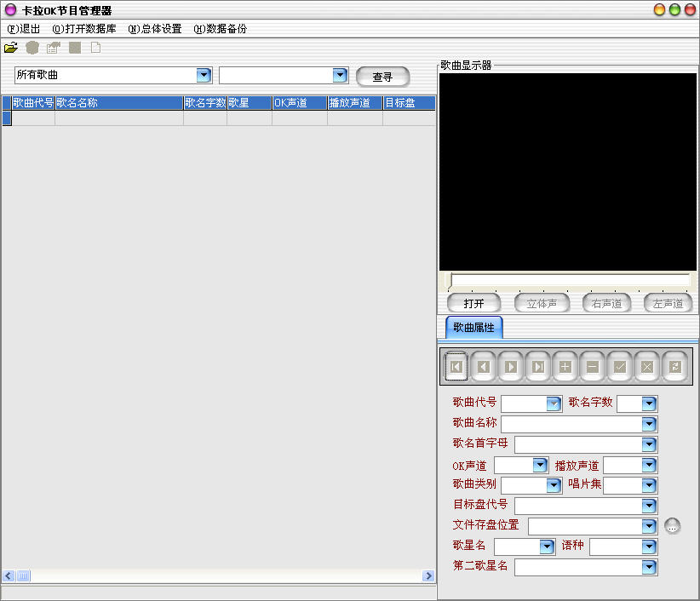Jump to last record in navigator
700x601 pixels.
[x=538, y=366]
